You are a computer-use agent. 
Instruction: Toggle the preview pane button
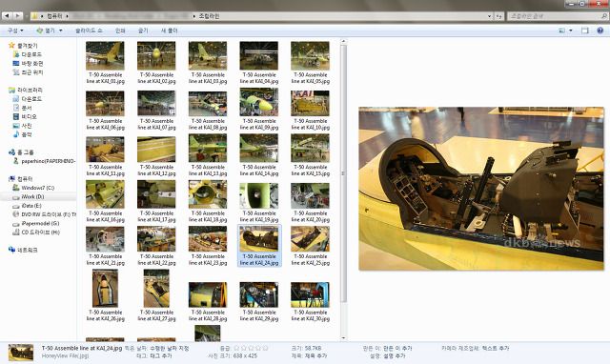tap(584, 30)
